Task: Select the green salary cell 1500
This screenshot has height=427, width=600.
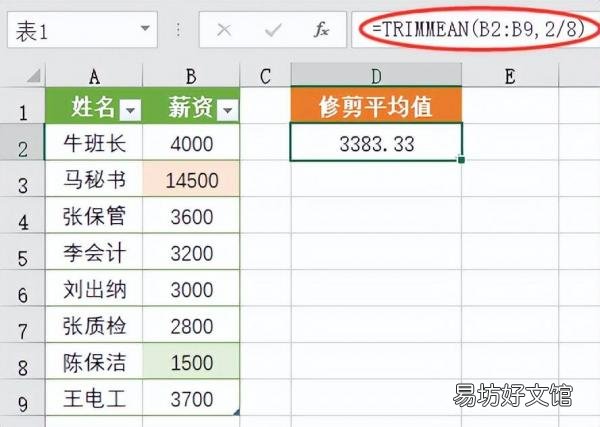Action: (x=191, y=361)
